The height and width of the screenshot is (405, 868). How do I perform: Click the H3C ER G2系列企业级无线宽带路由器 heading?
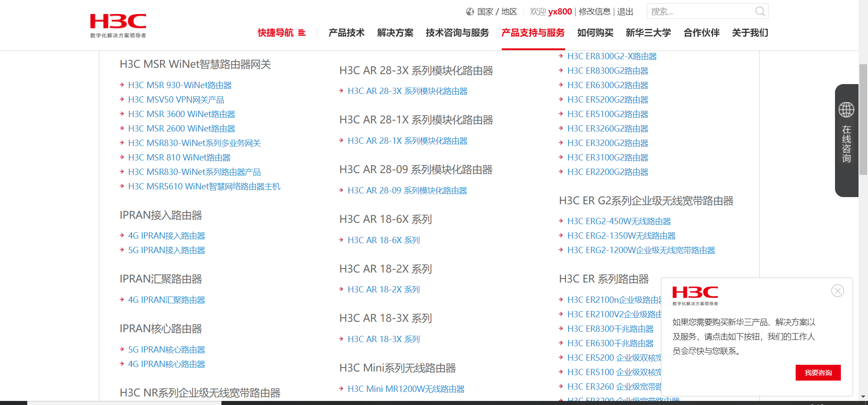tap(646, 201)
